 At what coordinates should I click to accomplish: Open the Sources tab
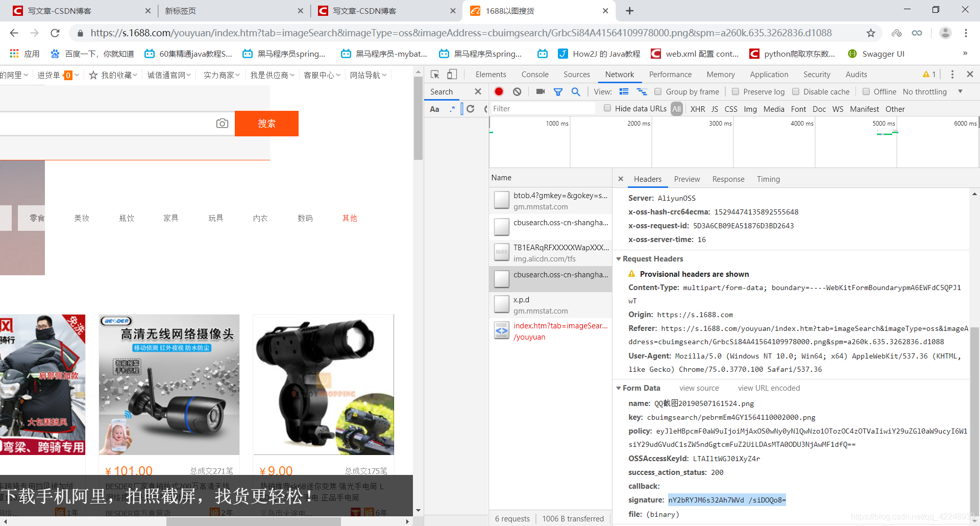[x=577, y=75]
